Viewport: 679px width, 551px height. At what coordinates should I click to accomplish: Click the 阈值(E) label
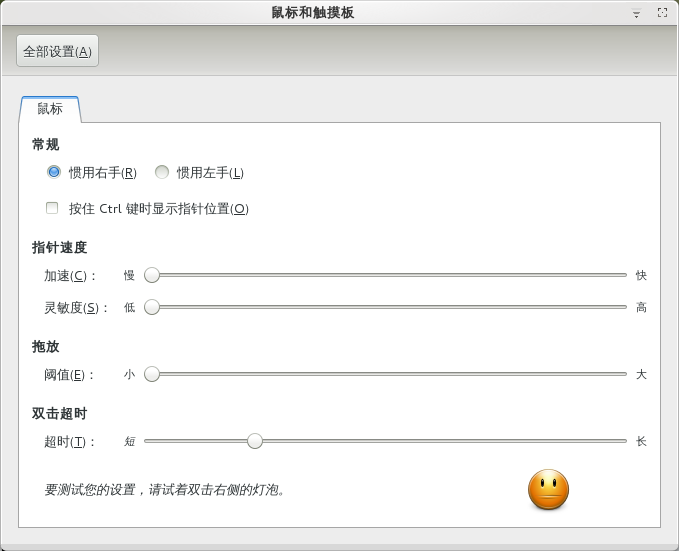click(x=69, y=374)
